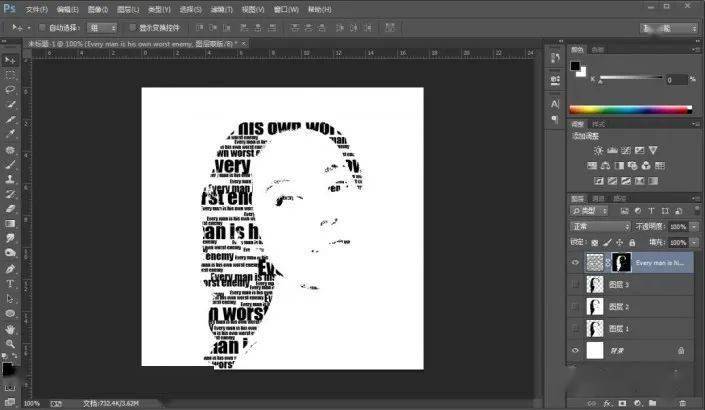Click the K slider track in Color panel
This screenshot has width=705, height=410.
click(x=630, y=78)
